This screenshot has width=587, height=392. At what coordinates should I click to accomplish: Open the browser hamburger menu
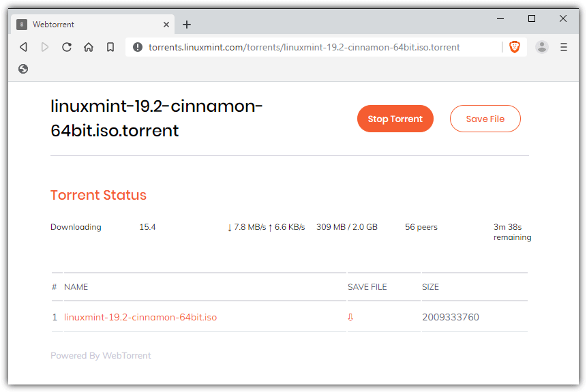coord(564,47)
